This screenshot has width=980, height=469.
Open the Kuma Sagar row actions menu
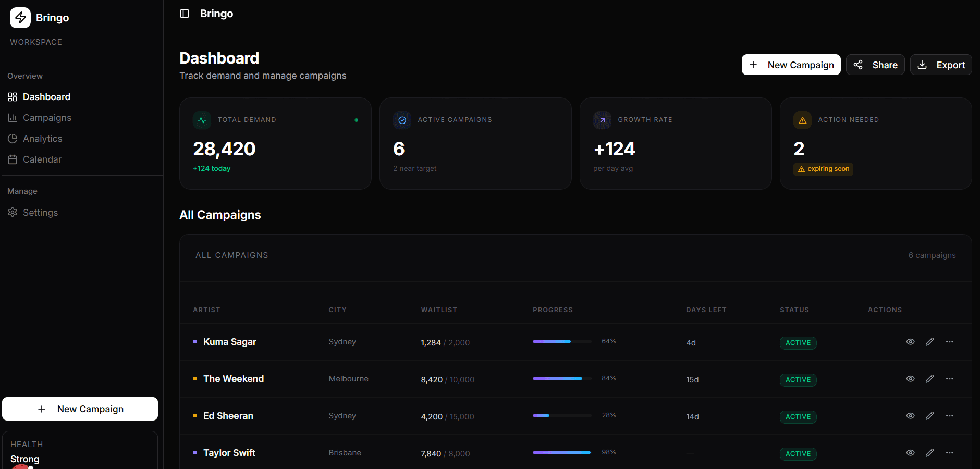pos(950,342)
